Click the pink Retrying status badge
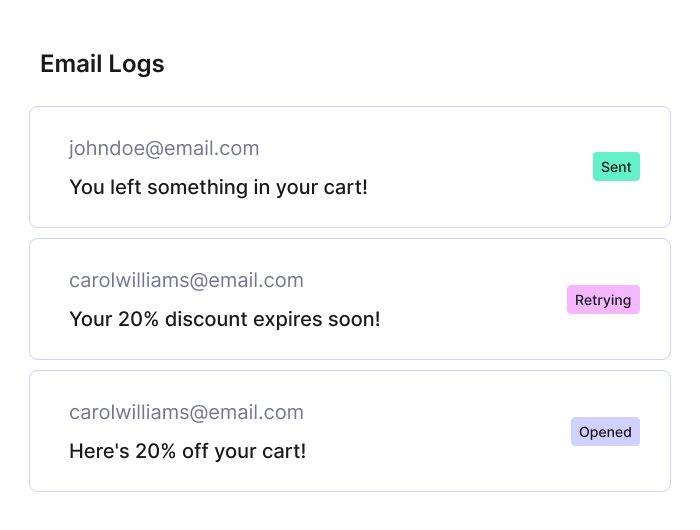Viewport: 700px width, 530px height. click(603, 299)
